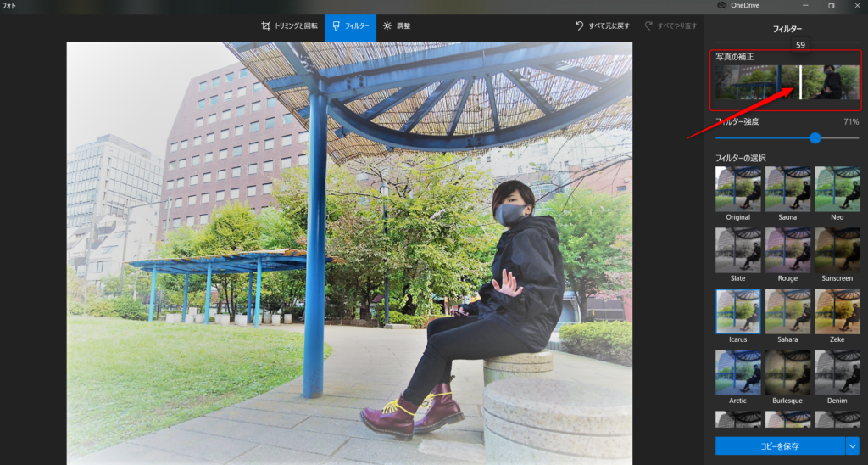Choose the Neo filter thumbnail
The width and height of the screenshot is (868, 465).
point(837,188)
